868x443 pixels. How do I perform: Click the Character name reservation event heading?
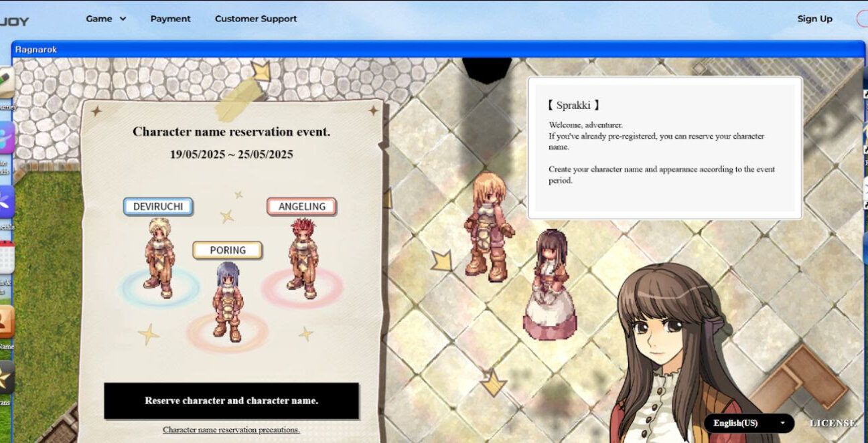(x=232, y=132)
